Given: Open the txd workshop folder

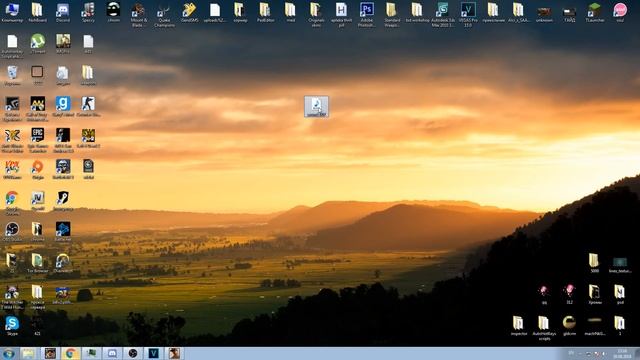Looking at the screenshot, I should (417, 12).
